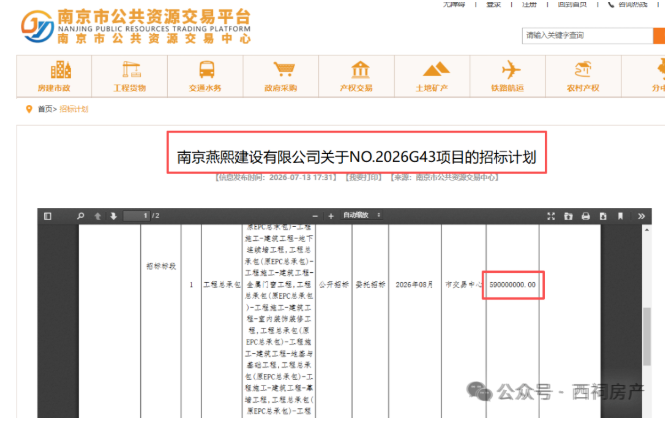Go to previous PDF page
Viewport: 665px width, 424px height.
click(98, 216)
